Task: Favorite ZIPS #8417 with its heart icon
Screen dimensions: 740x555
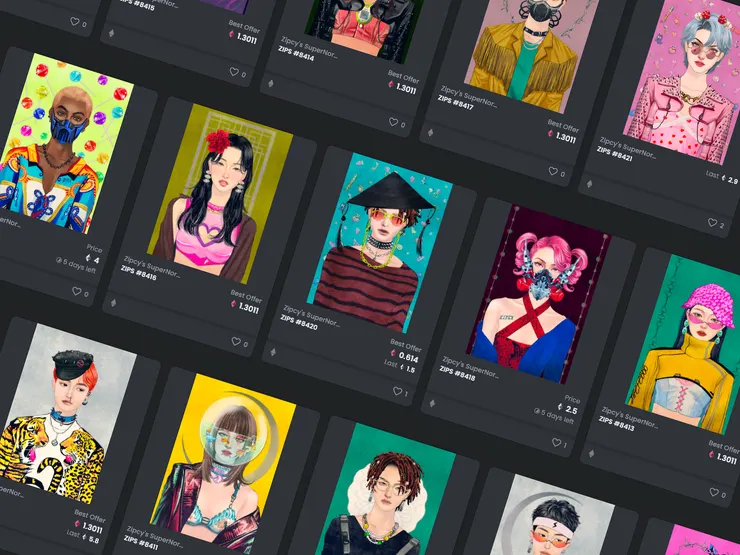Action: [x=553, y=171]
